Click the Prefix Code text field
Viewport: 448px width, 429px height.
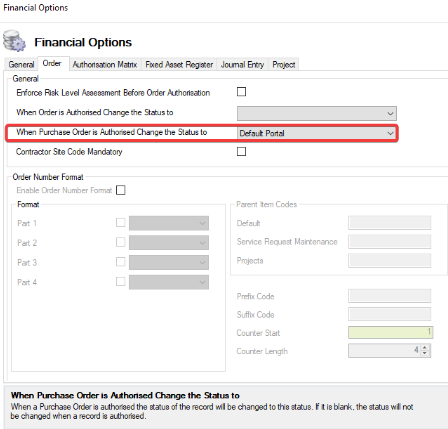coord(389,296)
